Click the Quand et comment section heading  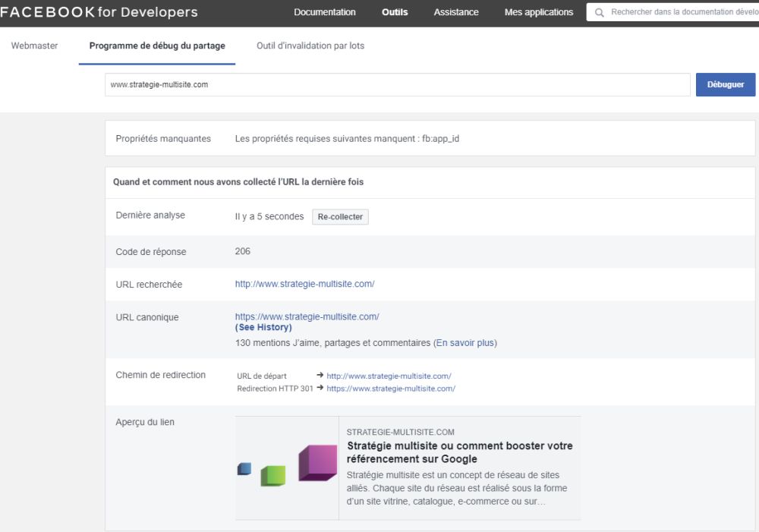238,182
